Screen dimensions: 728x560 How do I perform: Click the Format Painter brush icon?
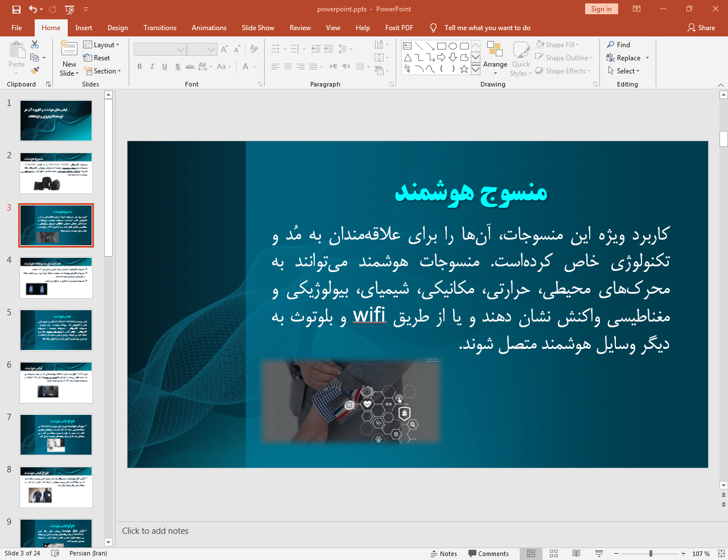35,70
